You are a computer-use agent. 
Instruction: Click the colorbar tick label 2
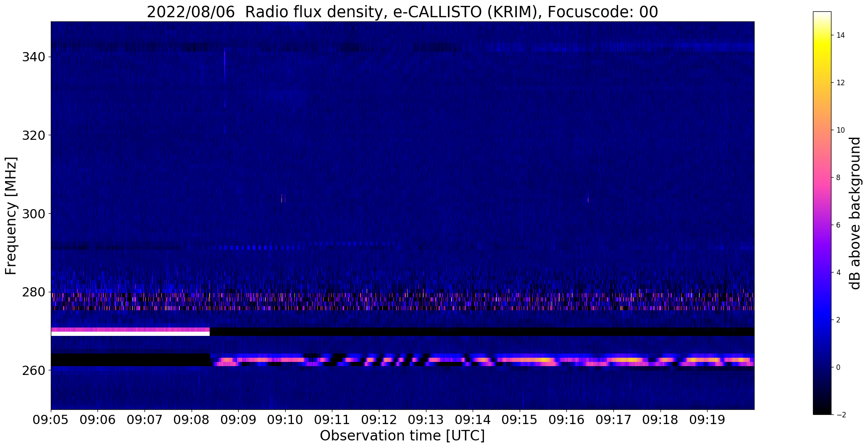[838, 320]
